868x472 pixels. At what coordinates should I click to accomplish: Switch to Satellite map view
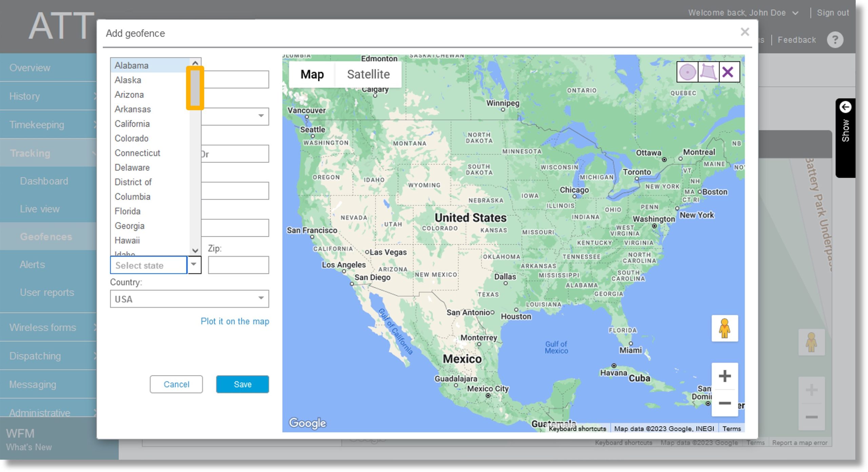(x=368, y=74)
